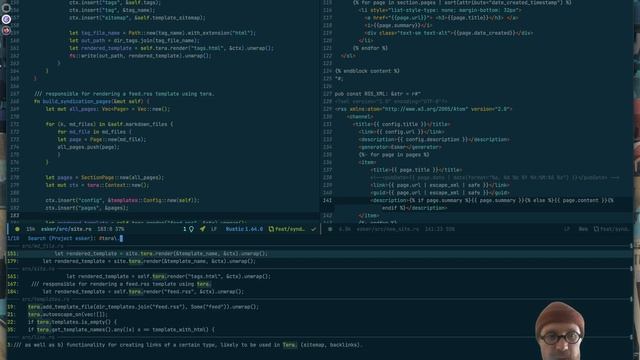The height and width of the screenshot is (360, 640).
Task: Select search result with get_template_names
Action: coord(320,330)
